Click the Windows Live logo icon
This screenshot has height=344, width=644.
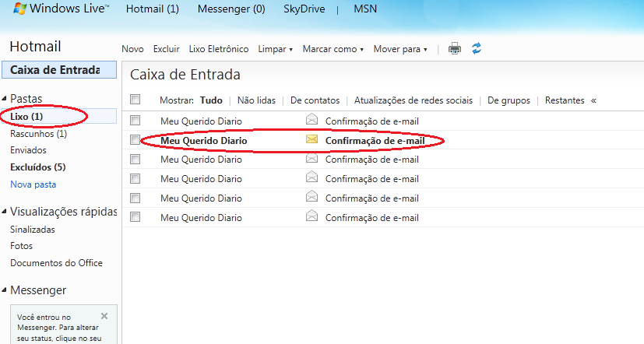[x=19, y=9]
